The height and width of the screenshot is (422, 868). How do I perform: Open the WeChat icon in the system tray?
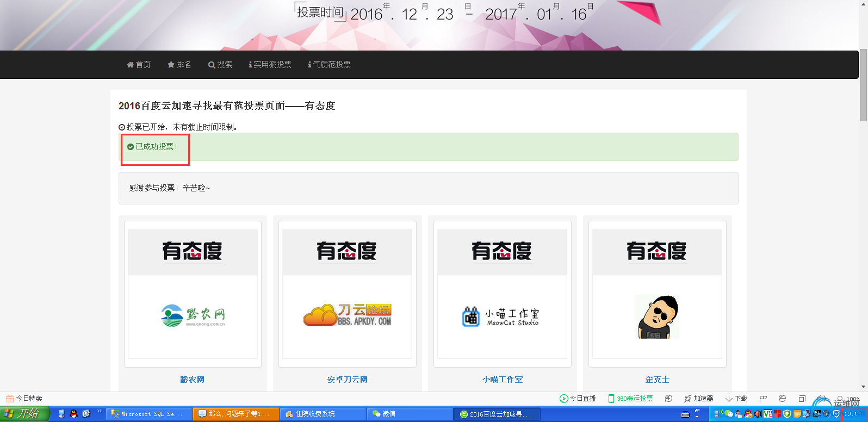point(729,414)
